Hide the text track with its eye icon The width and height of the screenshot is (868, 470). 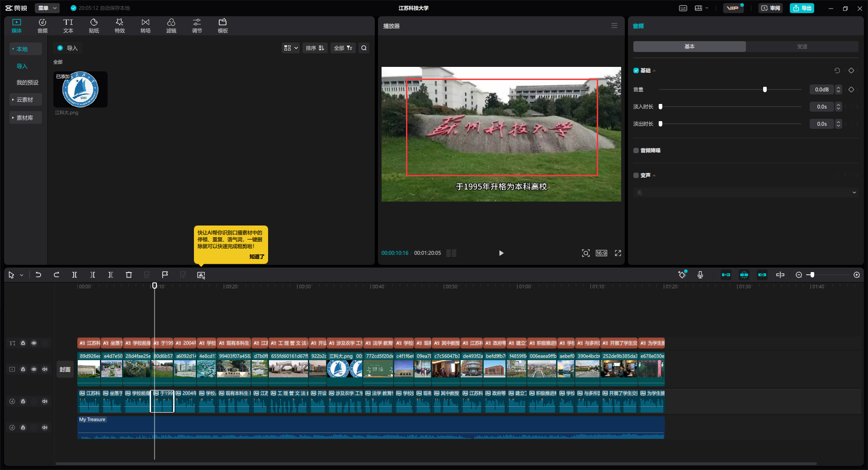(x=34, y=343)
